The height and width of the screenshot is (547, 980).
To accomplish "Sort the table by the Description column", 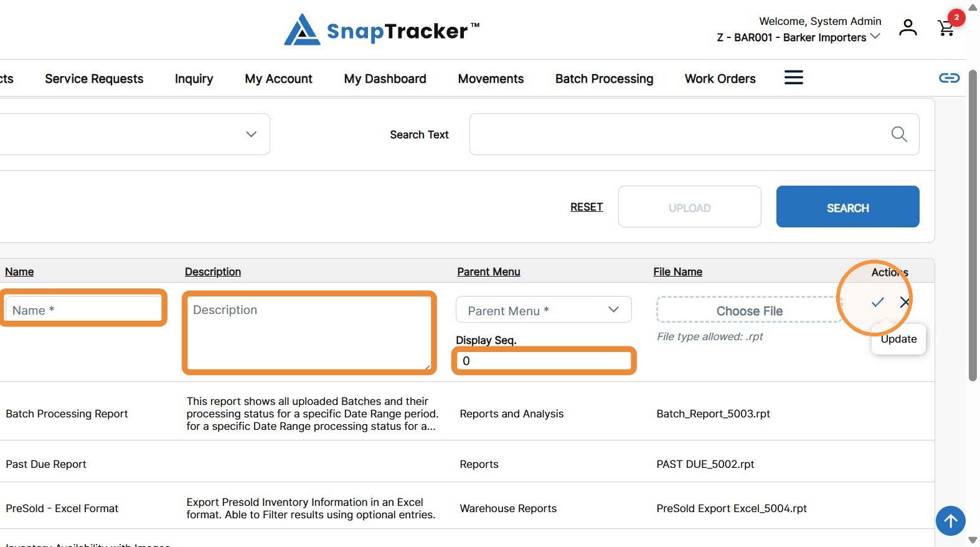I will coord(212,272).
